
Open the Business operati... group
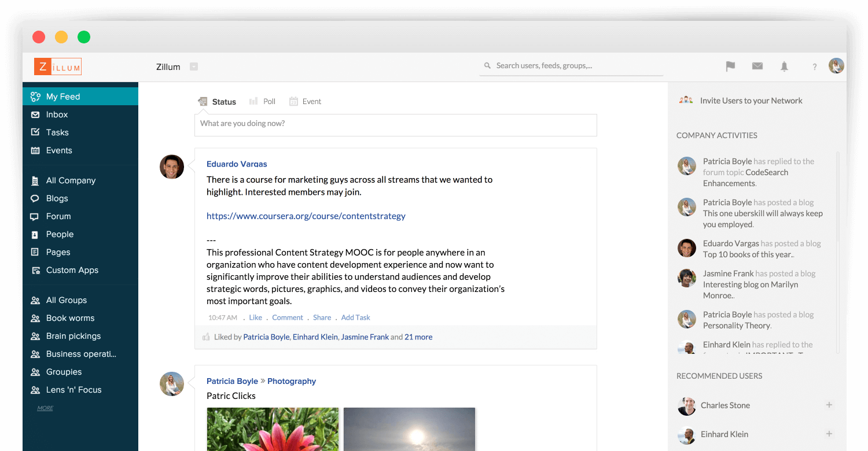pyautogui.click(x=80, y=354)
